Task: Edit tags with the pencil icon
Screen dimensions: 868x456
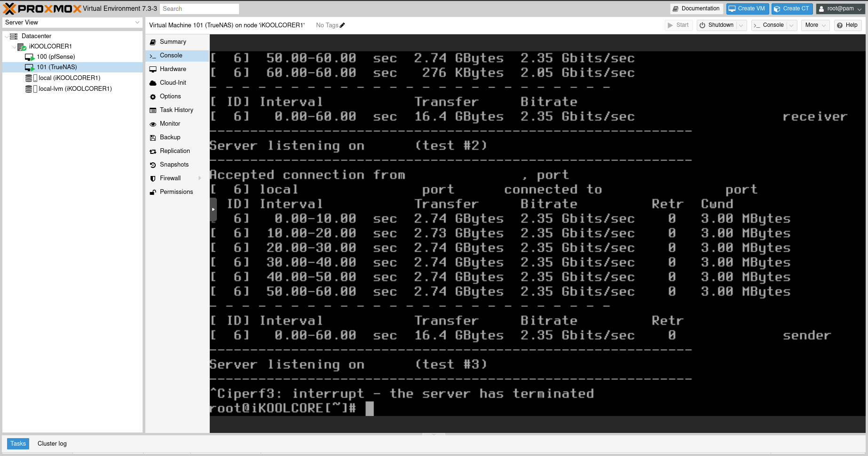Action: 342,25
